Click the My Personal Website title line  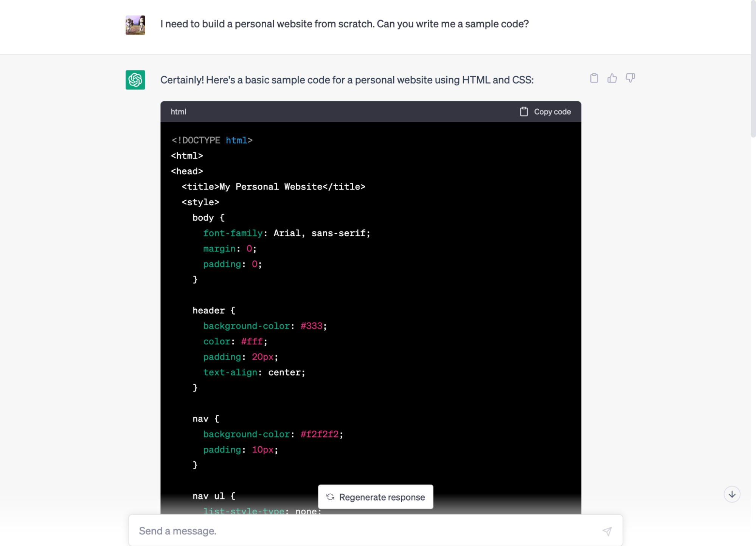click(273, 187)
